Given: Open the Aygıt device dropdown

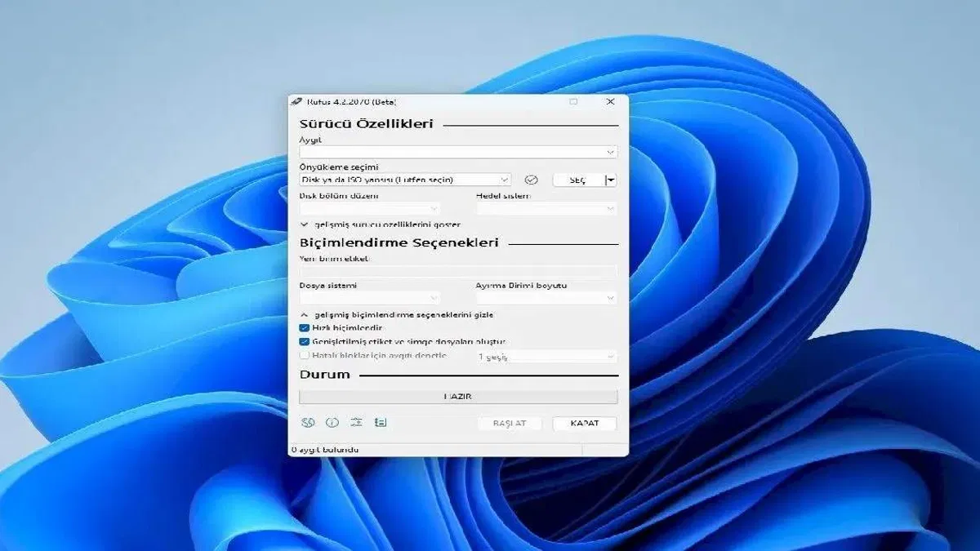Looking at the screenshot, I should tap(458, 152).
